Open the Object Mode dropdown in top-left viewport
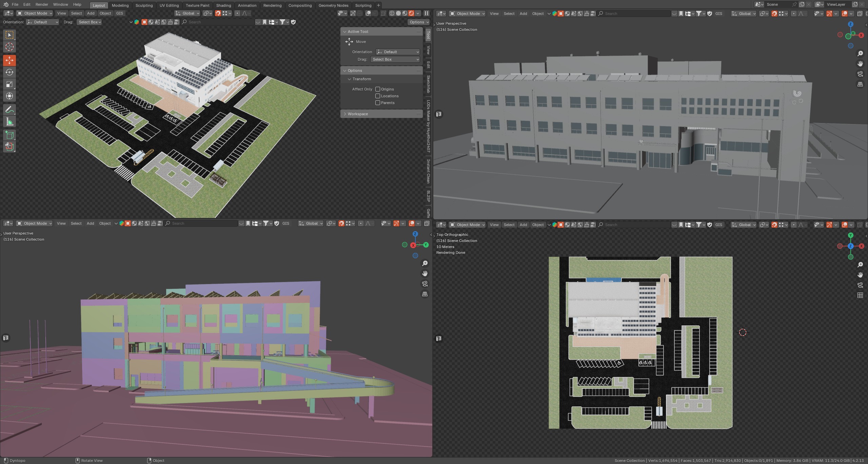This screenshot has height=464, width=868. point(35,13)
